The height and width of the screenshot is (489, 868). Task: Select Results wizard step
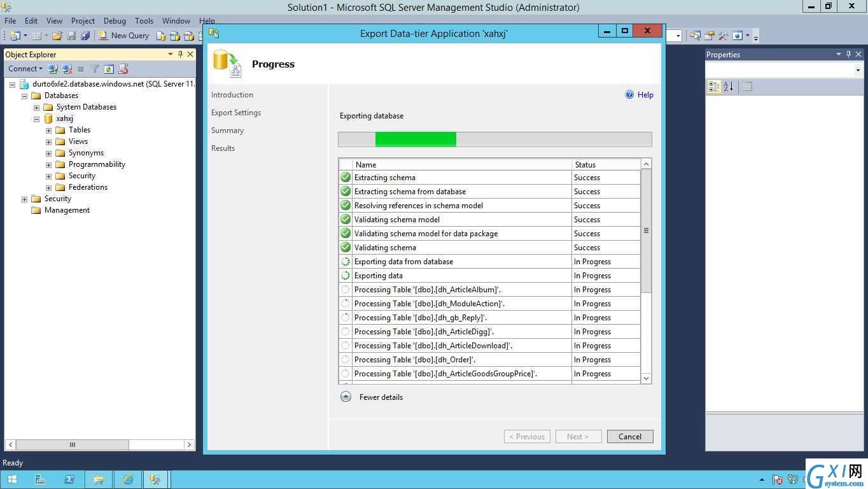click(x=223, y=148)
